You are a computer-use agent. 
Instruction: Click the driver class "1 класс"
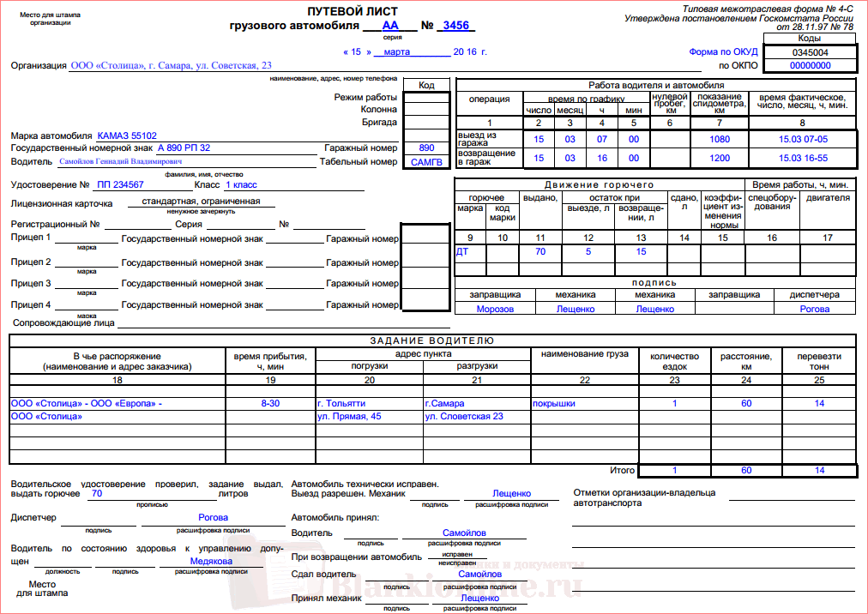click(241, 185)
